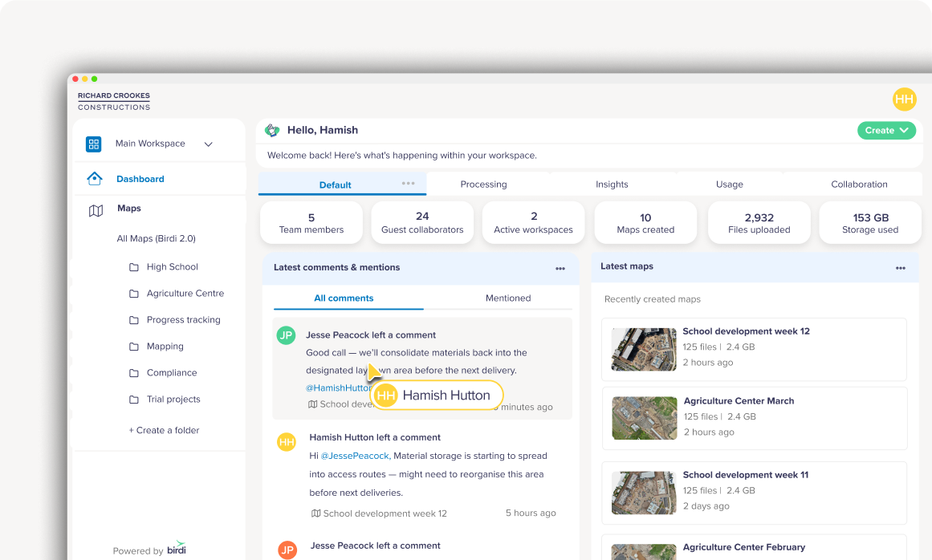Open the School development week 12 map title
Viewport: 932px width, 560px height.
pos(746,331)
